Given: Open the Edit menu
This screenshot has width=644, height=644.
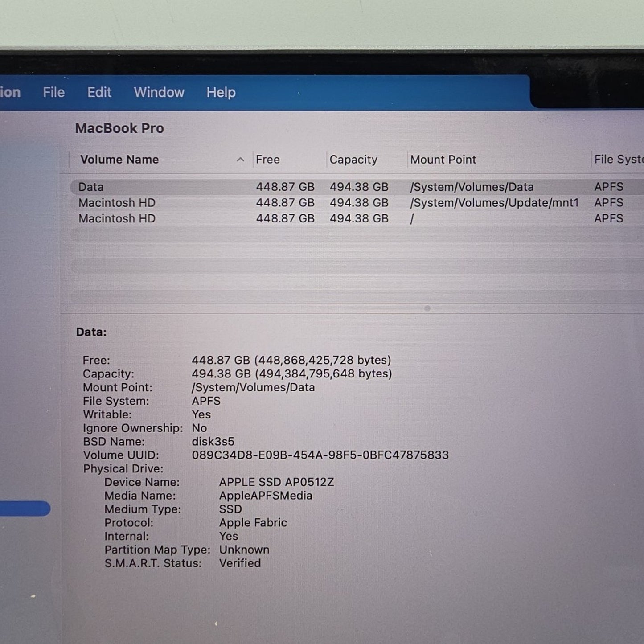Looking at the screenshot, I should pos(99,92).
